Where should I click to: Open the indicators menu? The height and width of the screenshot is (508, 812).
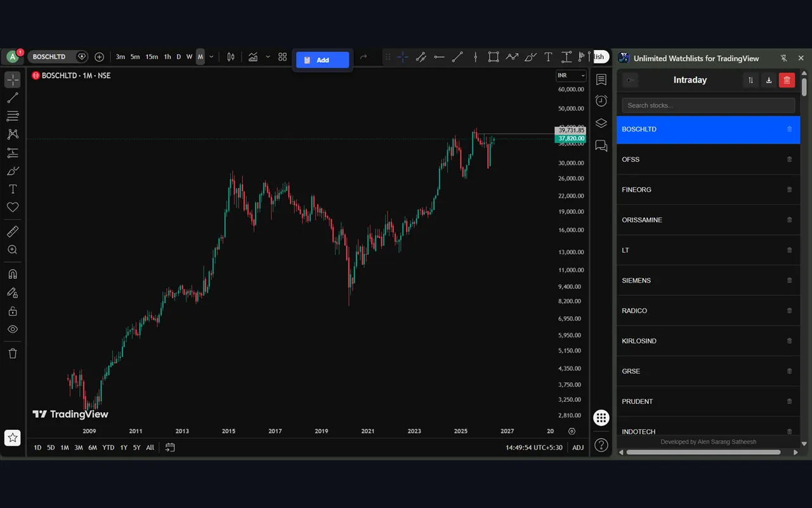point(253,57)
